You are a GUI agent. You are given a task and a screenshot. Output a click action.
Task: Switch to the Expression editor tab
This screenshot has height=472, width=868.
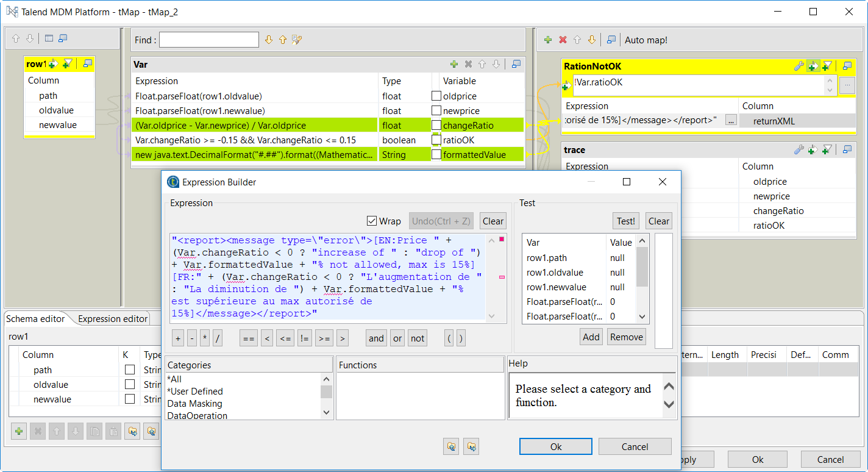tap(113, 318)
